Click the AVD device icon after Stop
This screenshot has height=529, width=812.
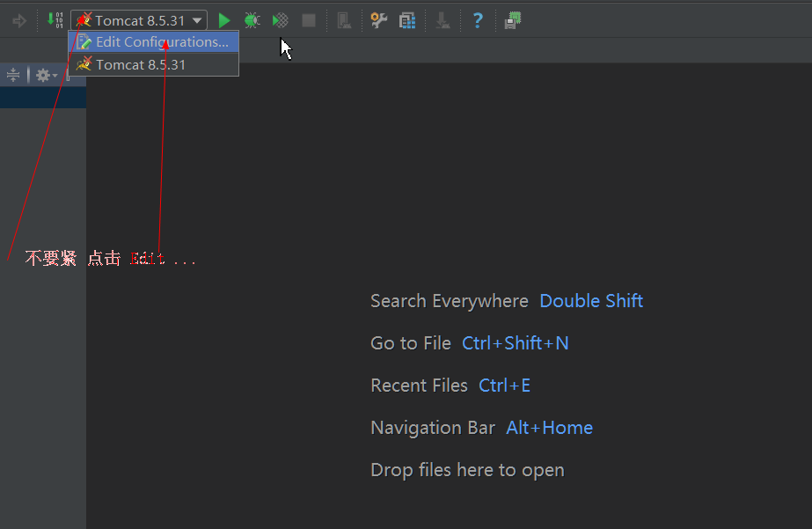344,20
